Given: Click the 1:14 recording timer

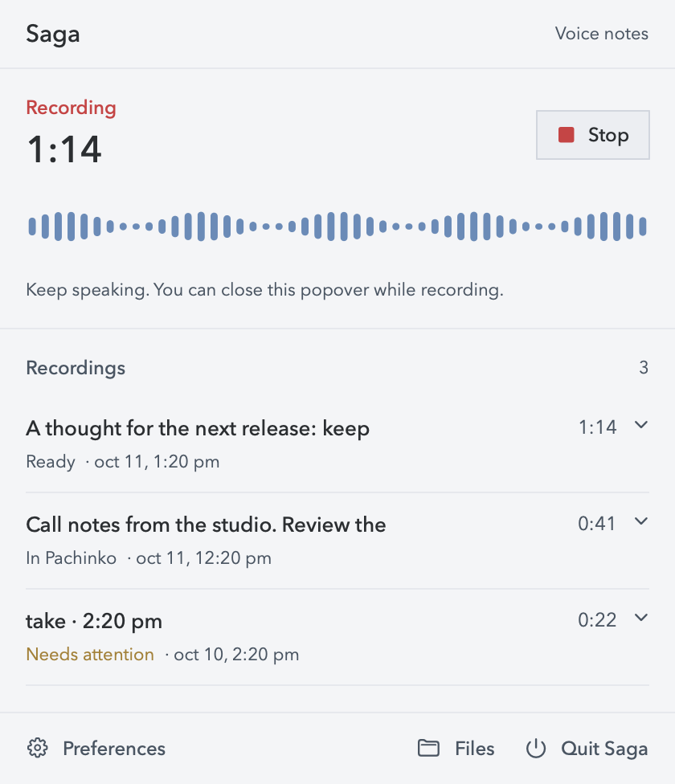Looking at the screenshot, I should 64,149.
